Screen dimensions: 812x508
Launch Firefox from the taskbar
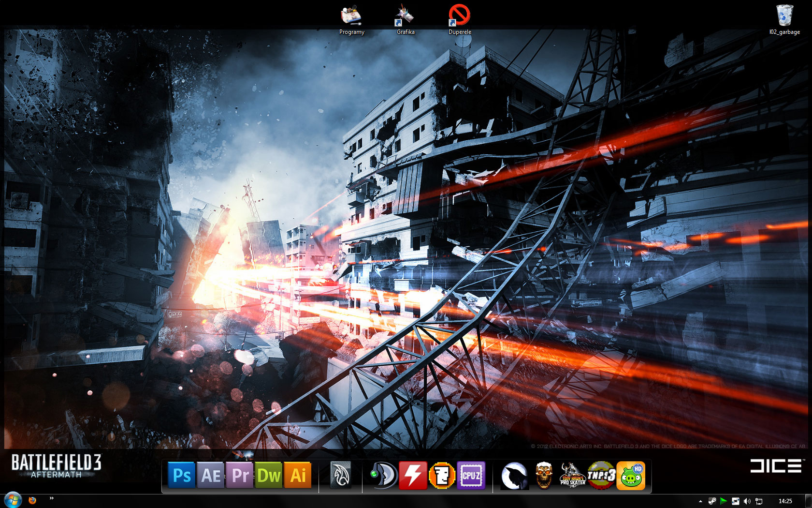[x=32, y=500]
